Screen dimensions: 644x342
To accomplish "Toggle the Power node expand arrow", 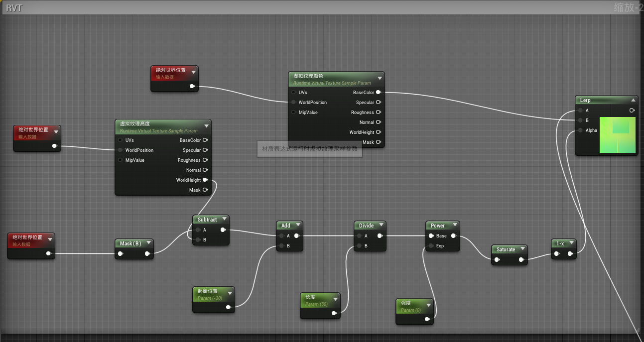I will point(454,225).
